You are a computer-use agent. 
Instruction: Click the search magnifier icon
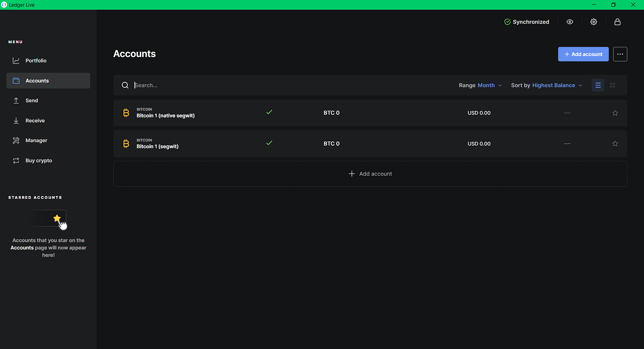click(x=125, y=86)
